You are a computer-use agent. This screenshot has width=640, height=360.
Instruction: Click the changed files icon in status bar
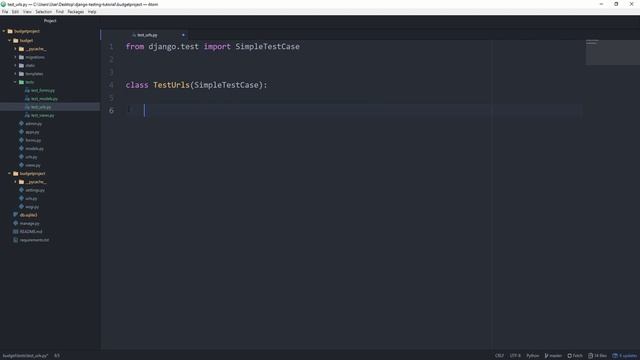click(590, 356)
